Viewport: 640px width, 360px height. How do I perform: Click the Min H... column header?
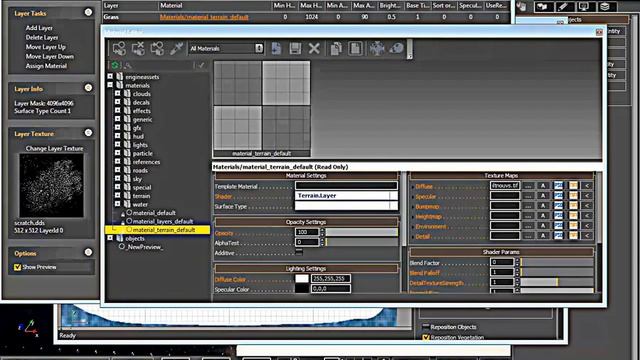[285, 6]
